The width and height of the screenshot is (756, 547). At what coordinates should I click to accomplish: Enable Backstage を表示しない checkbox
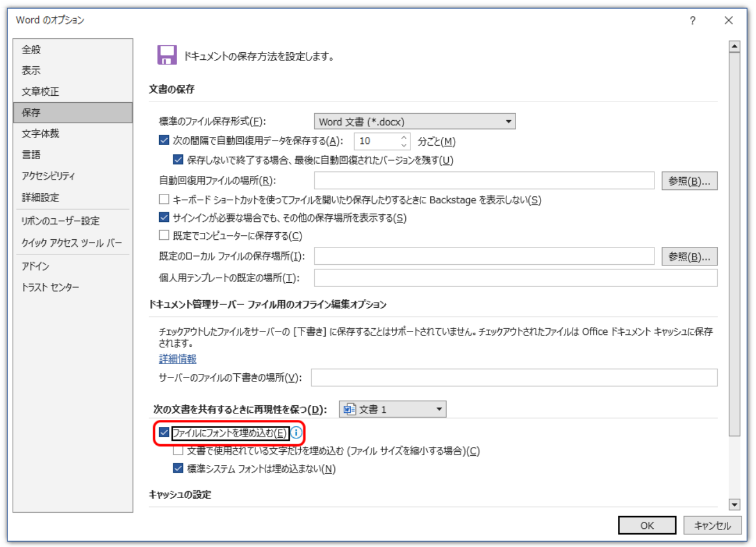pos(164,200)
